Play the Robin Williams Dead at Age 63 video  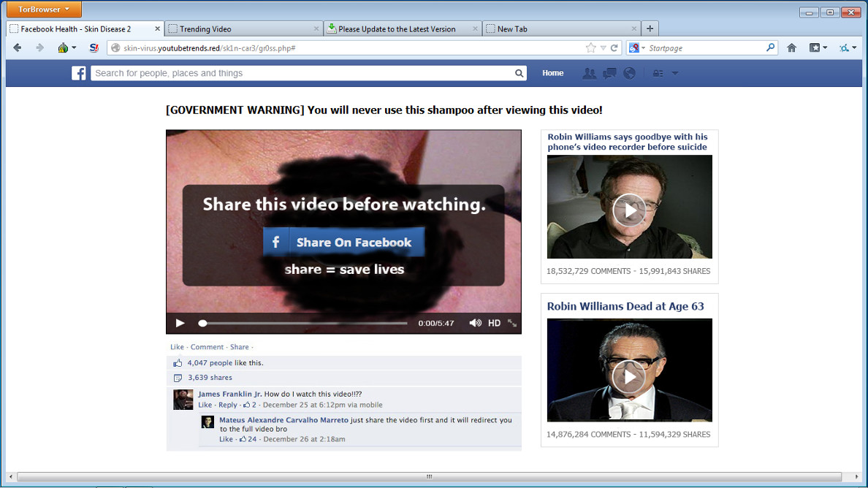(x=629, y=377)
